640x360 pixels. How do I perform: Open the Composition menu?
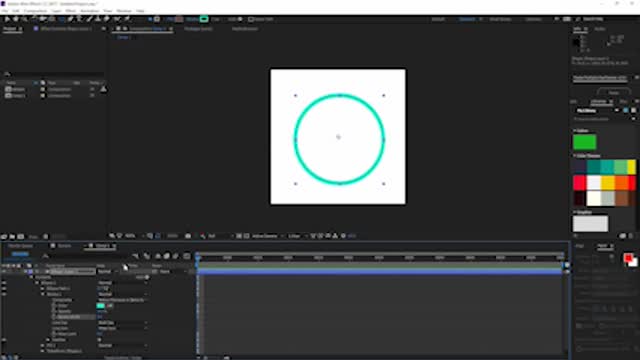[36, 11]
